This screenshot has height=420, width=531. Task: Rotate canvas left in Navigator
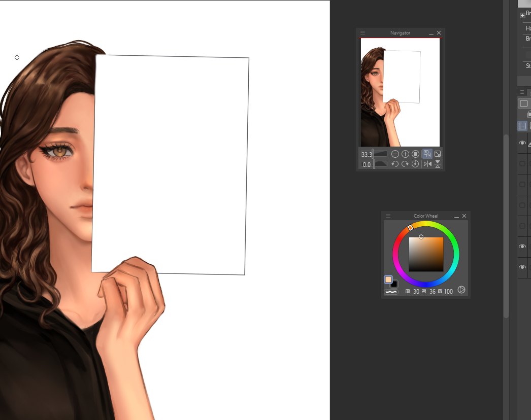tap(395, 164)
